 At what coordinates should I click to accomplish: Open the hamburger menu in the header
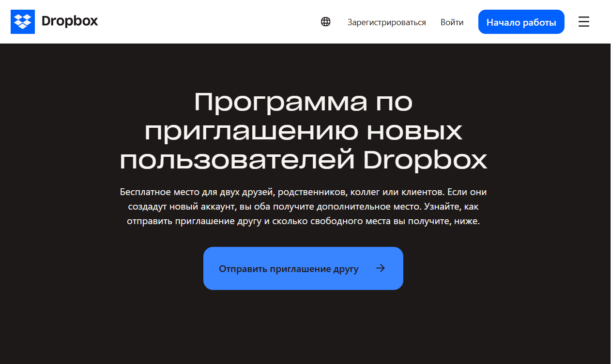(x=584, y=22)
